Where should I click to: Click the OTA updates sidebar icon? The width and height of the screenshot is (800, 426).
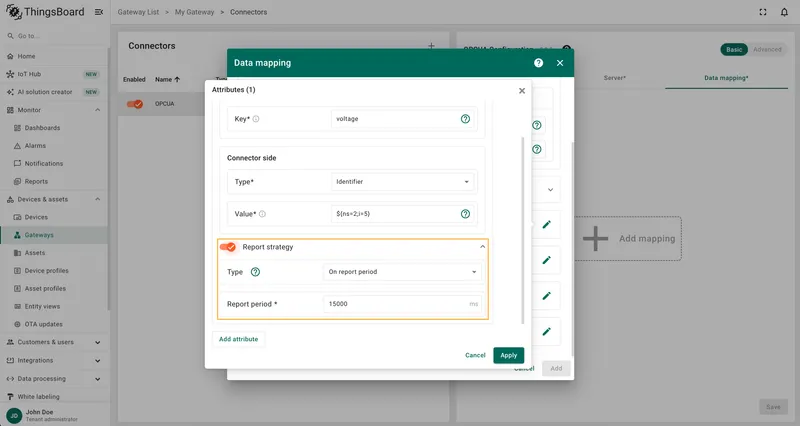tap(17, 324)
